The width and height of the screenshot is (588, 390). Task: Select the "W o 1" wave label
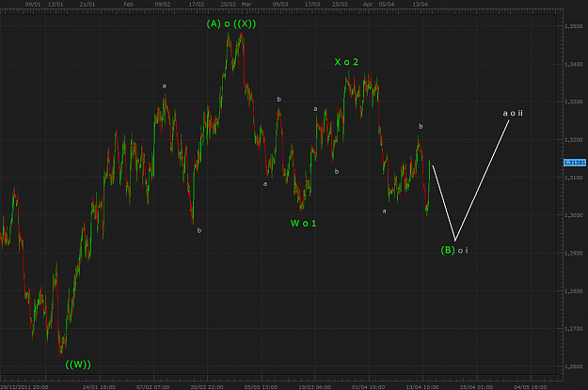click(303, 224)
